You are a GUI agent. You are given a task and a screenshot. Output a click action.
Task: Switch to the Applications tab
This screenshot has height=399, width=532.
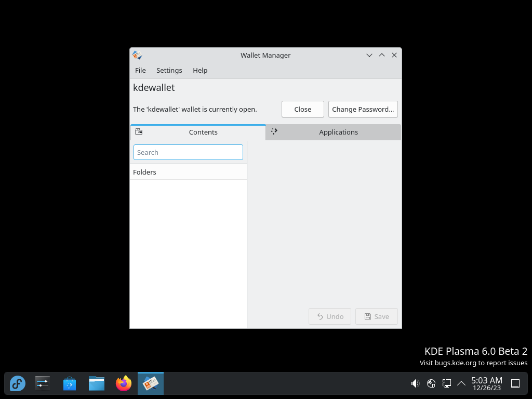(x=334, y=132)
